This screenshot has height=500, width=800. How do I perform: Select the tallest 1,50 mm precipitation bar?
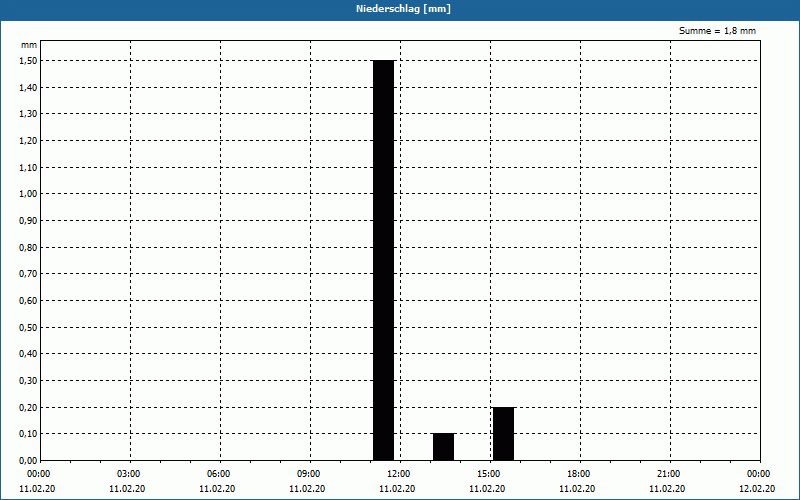click(x=384, y=260)
